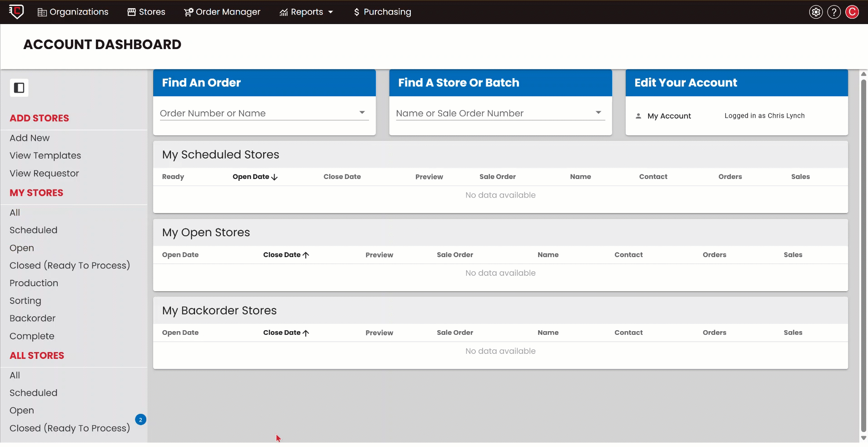Open the Organizations menu item

[73, 12]
